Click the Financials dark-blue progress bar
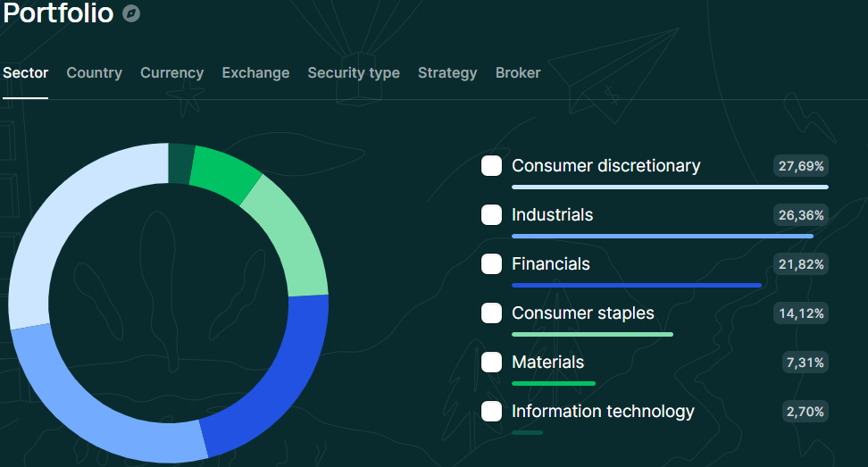Screen dimensions: 868x467 (x=637, y=286)
